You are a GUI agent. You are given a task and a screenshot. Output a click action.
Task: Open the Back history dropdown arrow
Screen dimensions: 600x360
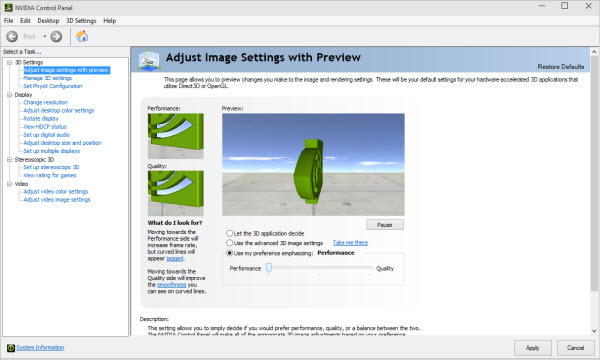click(44, 36)
